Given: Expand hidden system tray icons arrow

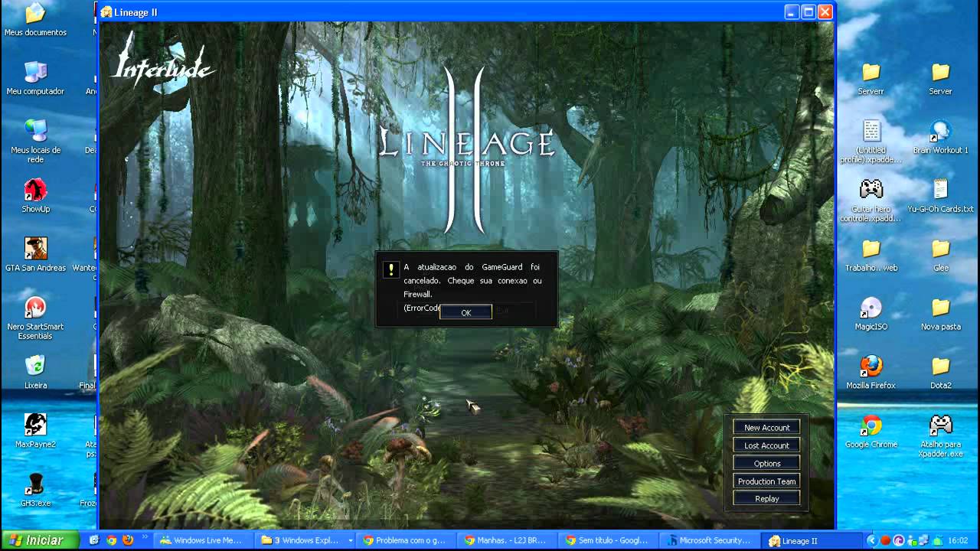Looking at the screenshot, I should 871,540.
